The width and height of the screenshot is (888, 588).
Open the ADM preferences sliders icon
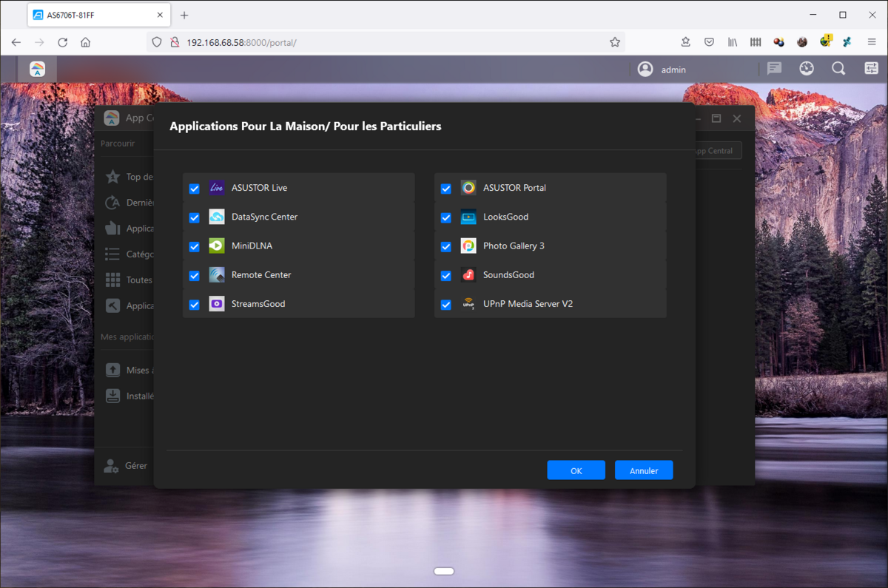(871, 69)
